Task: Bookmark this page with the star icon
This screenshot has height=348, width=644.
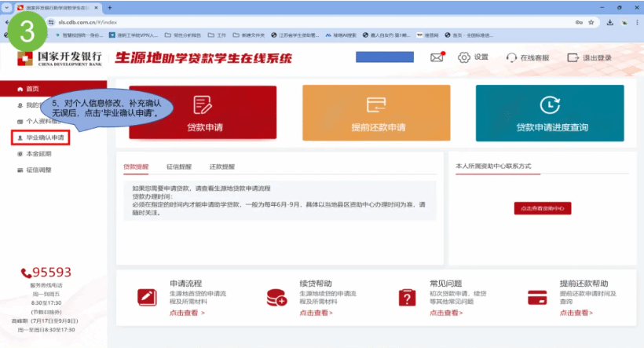Action: [x=591, y=22]
